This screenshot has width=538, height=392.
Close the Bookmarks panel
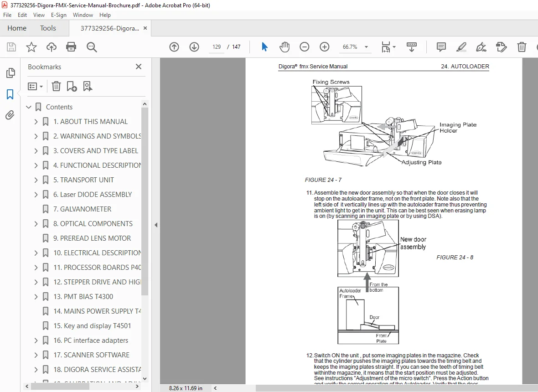(139, 67)
